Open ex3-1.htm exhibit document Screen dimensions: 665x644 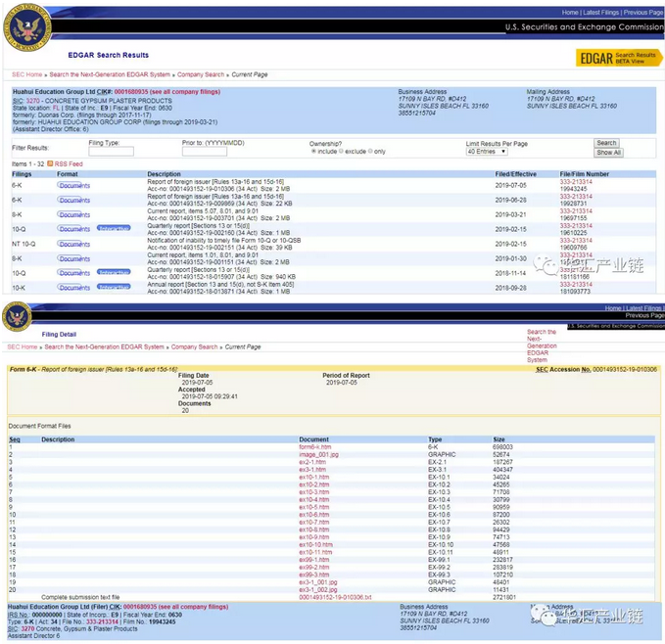[312, 470]
